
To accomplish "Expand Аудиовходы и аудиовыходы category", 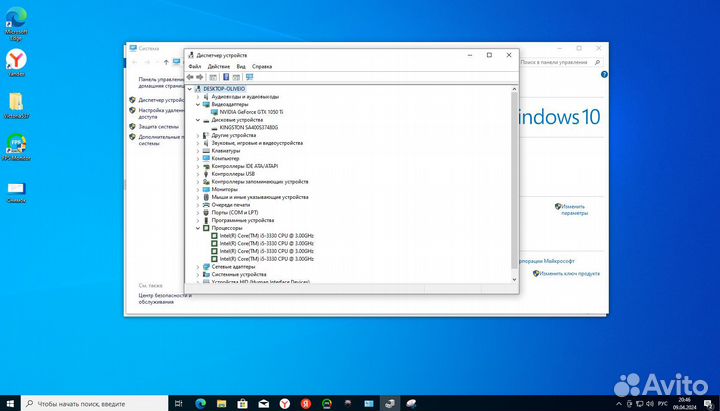I will click(198, 97).
